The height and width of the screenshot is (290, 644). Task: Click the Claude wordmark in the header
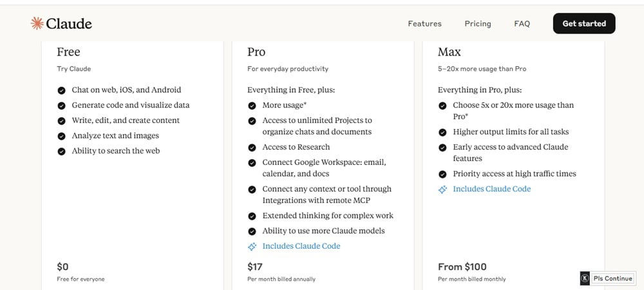69,23
